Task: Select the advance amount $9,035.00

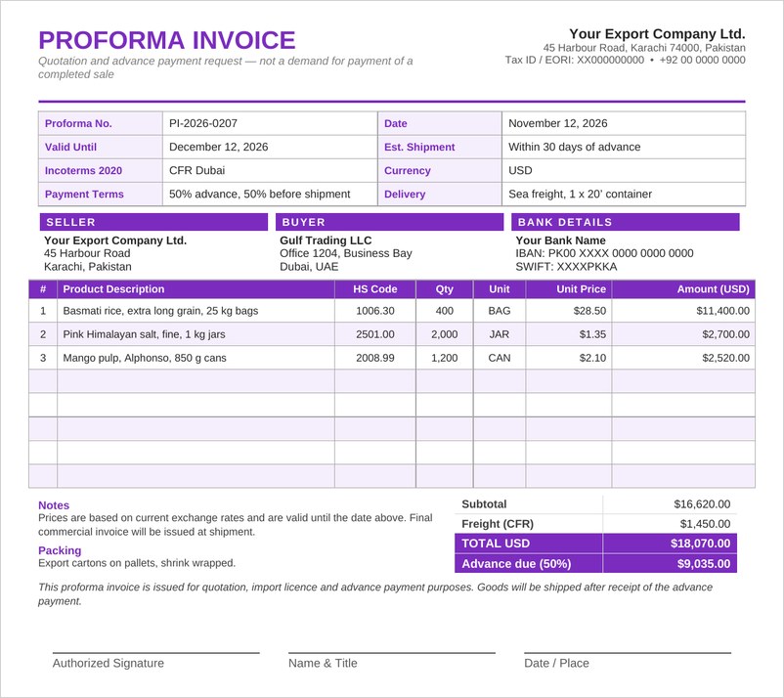Action: (704, 564)
